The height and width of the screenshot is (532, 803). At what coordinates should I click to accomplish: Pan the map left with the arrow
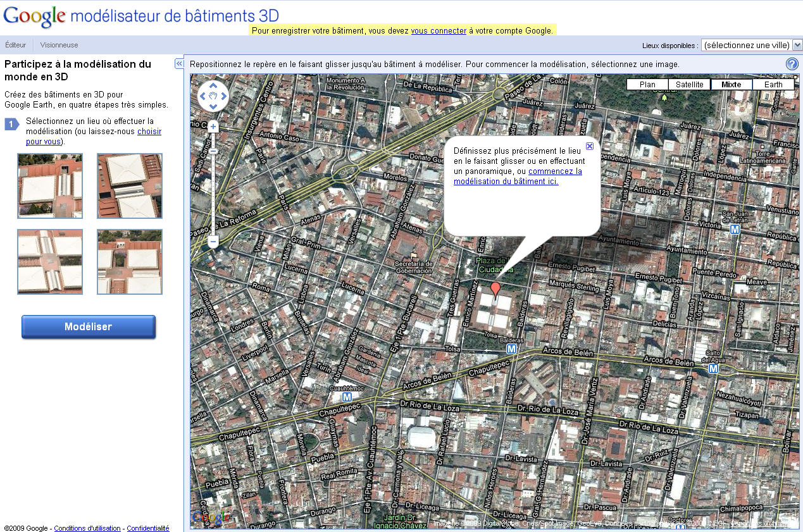[x=203, y=97]
